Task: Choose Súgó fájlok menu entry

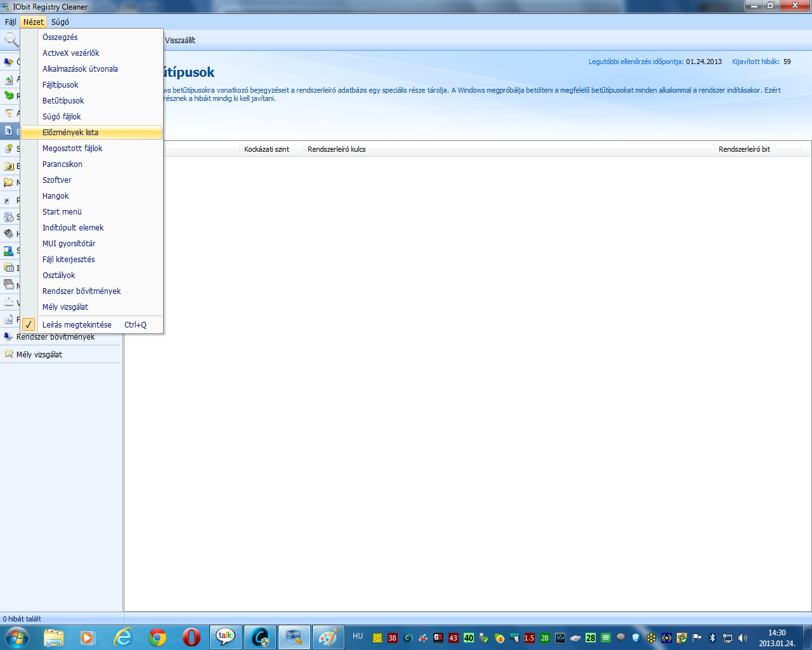Action: tap(92, 117)
